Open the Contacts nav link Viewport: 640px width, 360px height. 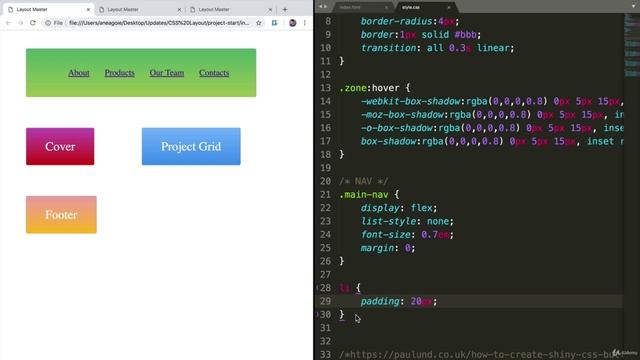pos(214,73)
